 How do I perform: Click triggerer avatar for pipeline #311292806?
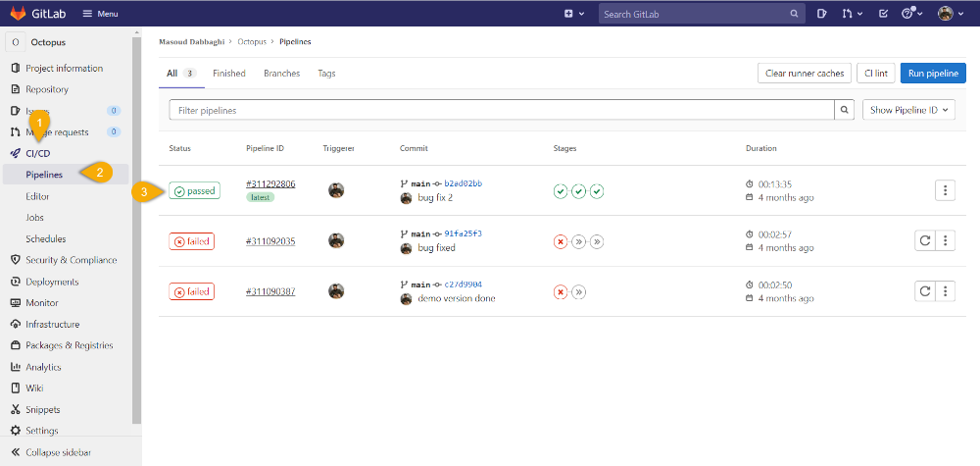click(x=336, y=190)
